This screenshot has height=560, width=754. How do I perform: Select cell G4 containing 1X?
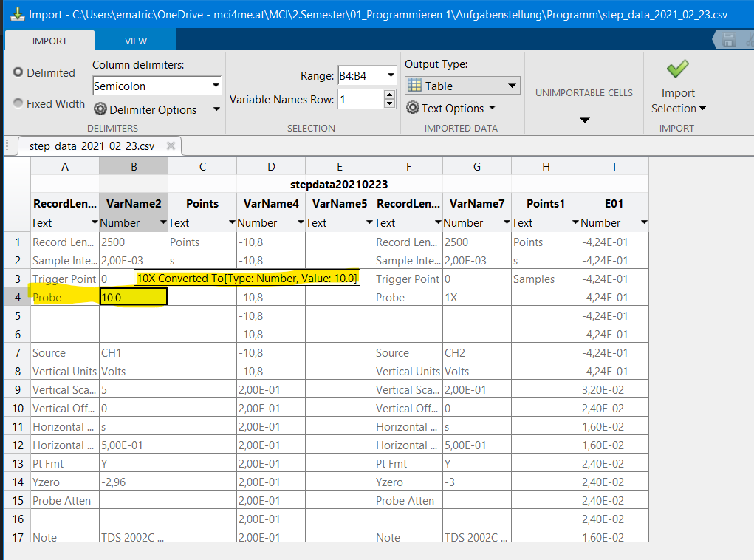pyautogui.click(x=476, y=297)
